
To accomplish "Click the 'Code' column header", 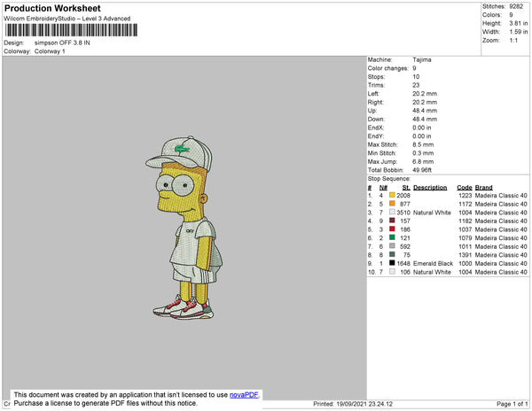I will (464, 188).
